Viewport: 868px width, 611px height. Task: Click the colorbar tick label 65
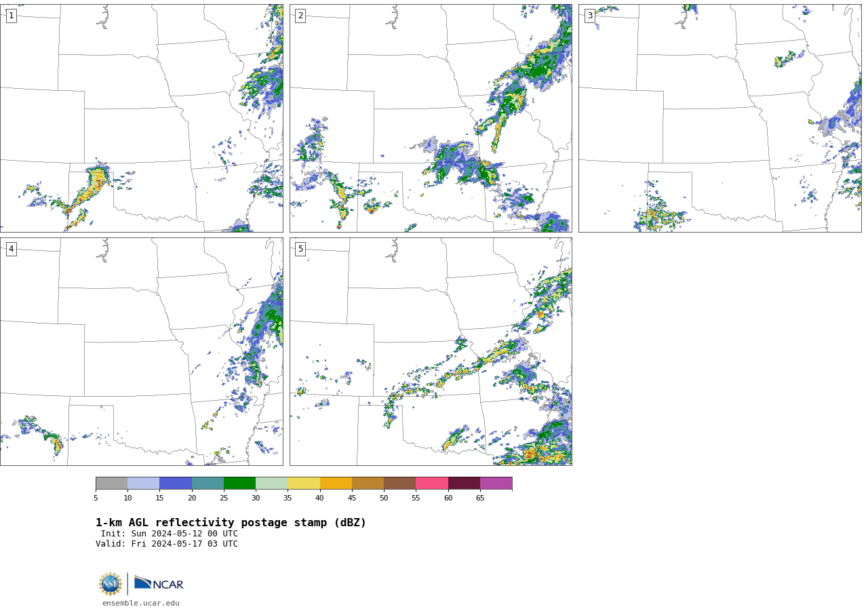tap(480, 498)
